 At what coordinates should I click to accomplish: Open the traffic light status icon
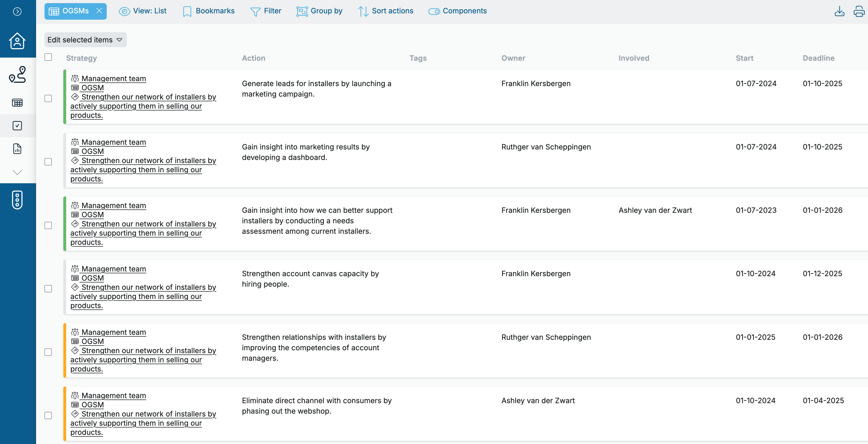point(17,200)
